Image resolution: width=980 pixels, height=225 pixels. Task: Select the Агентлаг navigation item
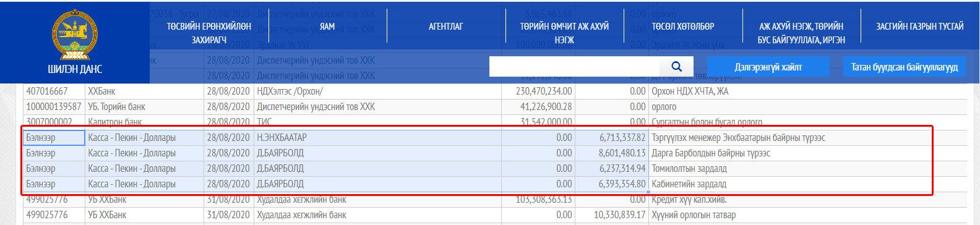click(445, 27)
